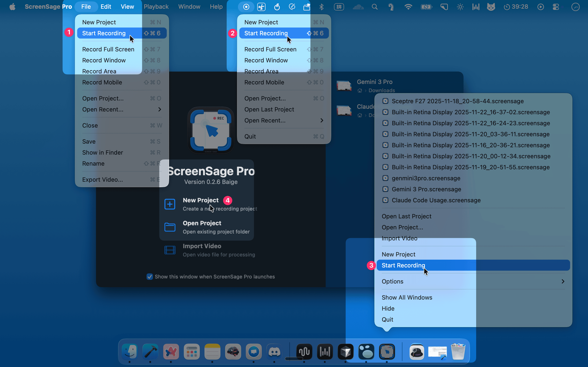Click Open Last Project in dock menu
Viewport: 588px width, 367px height.
[x=407, y=216]
